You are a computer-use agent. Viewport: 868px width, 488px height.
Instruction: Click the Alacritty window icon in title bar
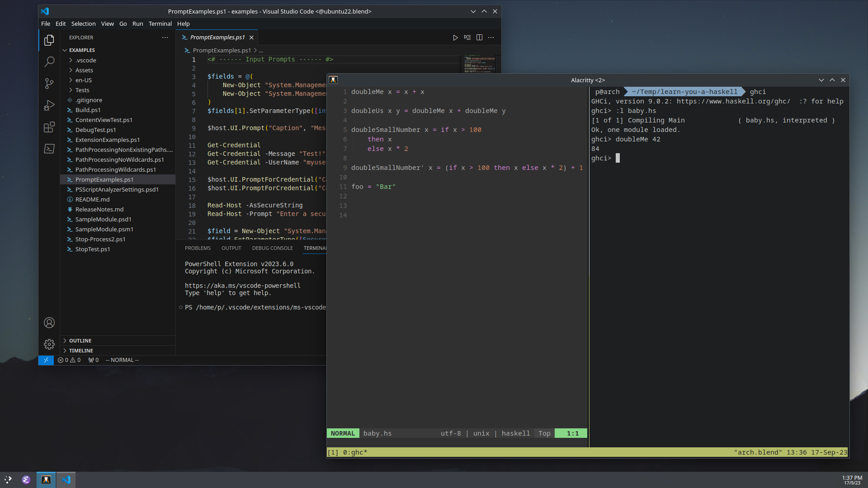coord(333,80)
